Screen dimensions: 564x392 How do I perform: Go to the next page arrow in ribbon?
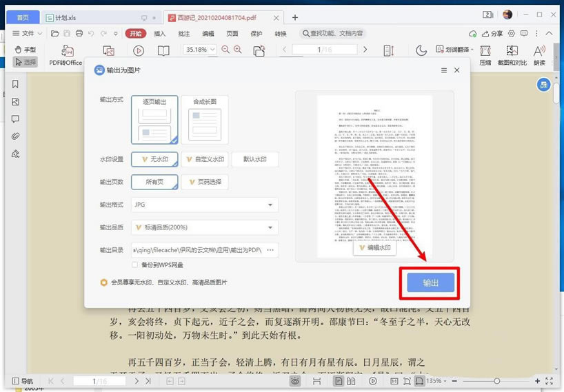(365, 50)
